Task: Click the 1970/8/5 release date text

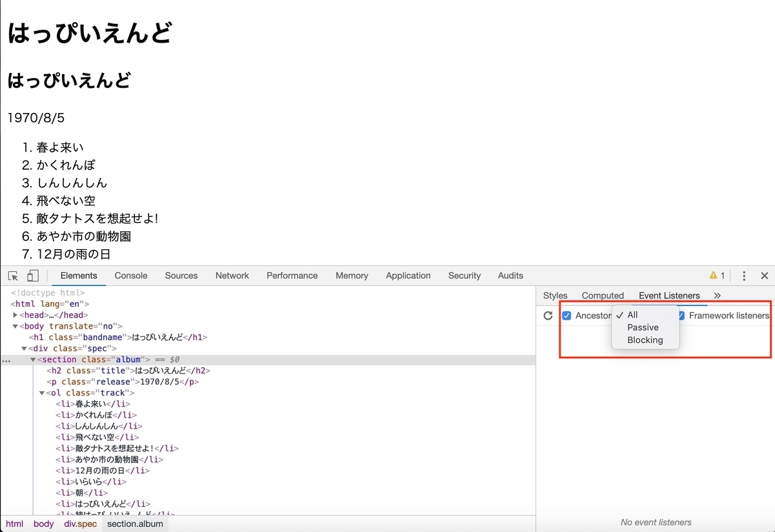Action: tap(36, 118)
